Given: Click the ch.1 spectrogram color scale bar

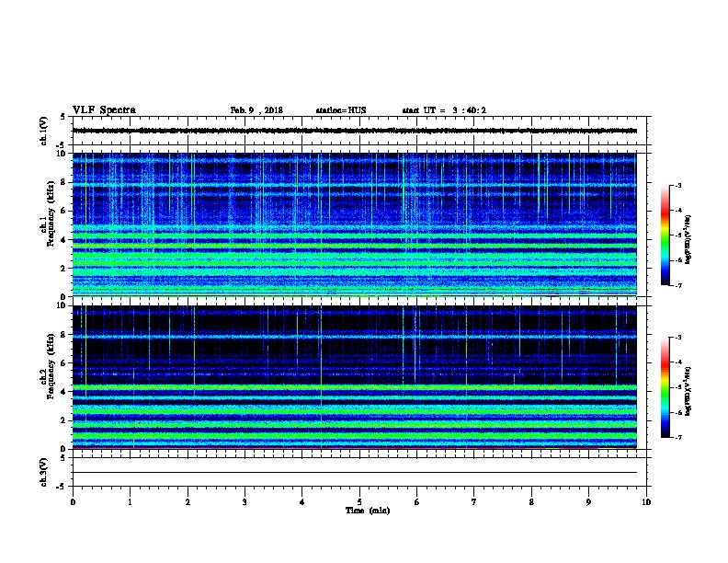Looking at the screenshot, I should coord(665,236).
